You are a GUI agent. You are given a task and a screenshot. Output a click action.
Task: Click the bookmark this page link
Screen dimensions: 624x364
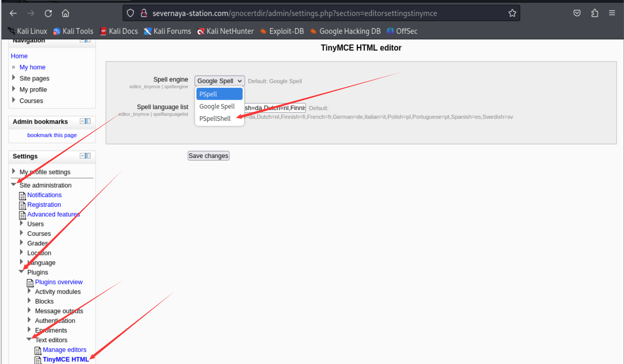click(x=52, y=135)
